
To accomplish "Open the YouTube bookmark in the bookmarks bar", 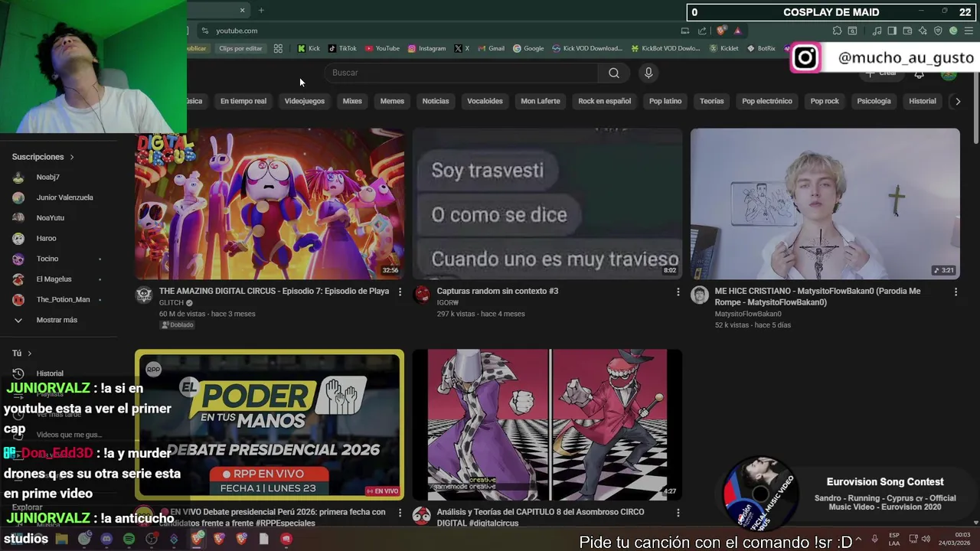I will click(x=382, y=48).
